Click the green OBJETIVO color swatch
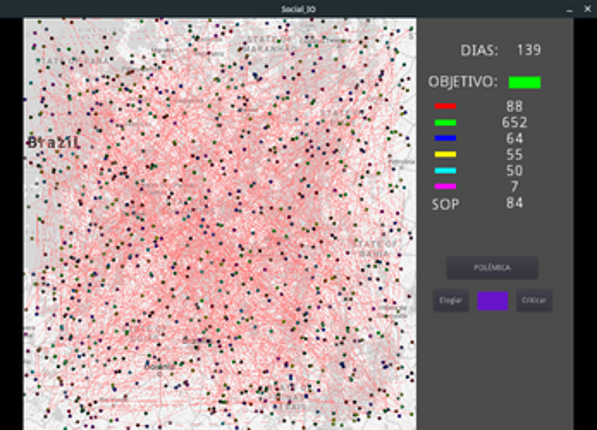The height and width of the screenshot is (430, 597). tap(524, 82)
